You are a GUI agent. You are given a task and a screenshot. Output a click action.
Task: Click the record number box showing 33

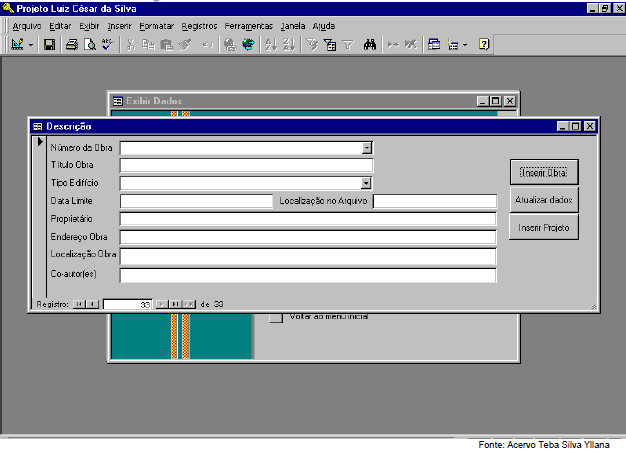(128, 305)
